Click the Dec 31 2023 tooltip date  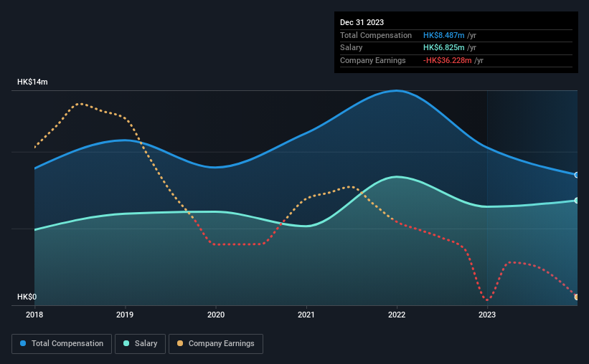[x=362, y=22]
